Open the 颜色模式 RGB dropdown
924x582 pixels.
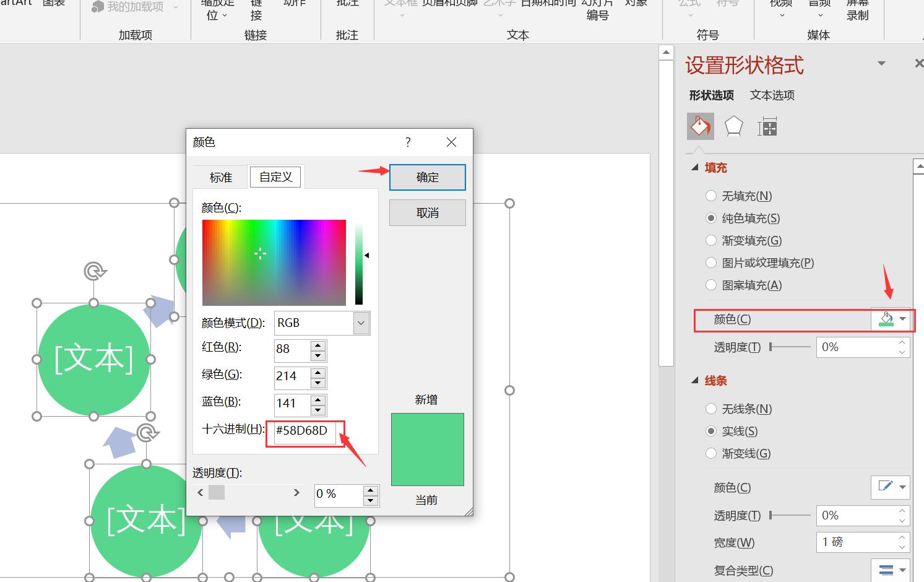[x=361, y=323]
